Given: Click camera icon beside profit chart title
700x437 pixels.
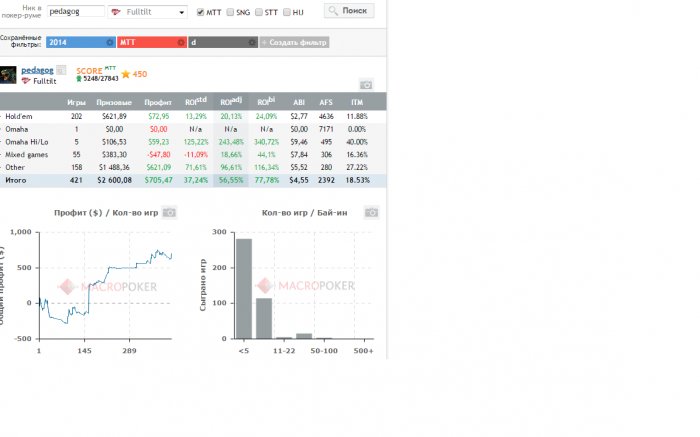Looking at the screenshot, I should [169, 212].
